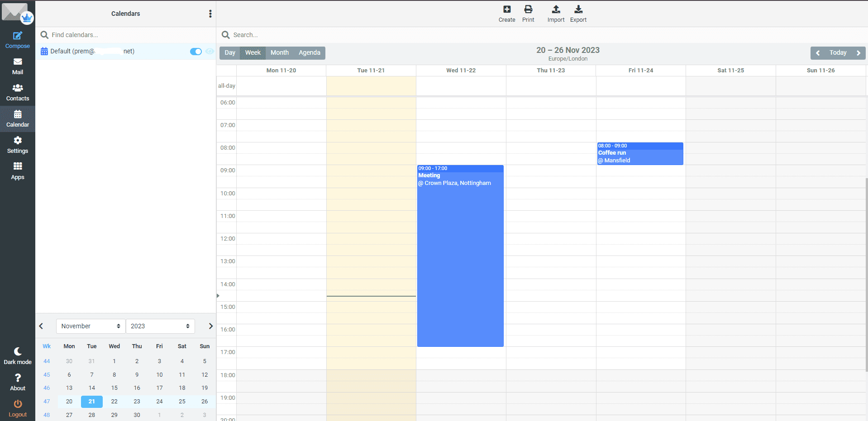Screen dimensions: 868x421
Task: Open the Apps grid in the sidebar
Action: click(18, 171)
